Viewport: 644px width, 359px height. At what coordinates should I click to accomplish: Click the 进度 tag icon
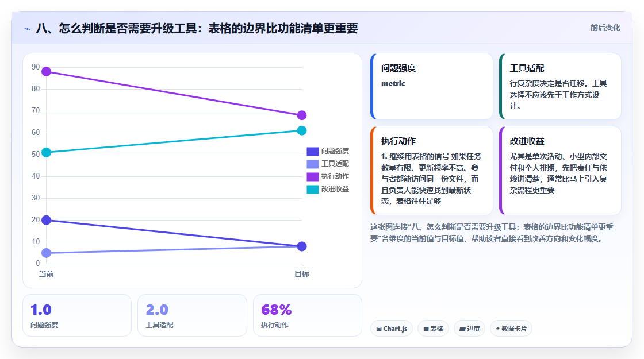pyautogui.click(x=462, y=329)
